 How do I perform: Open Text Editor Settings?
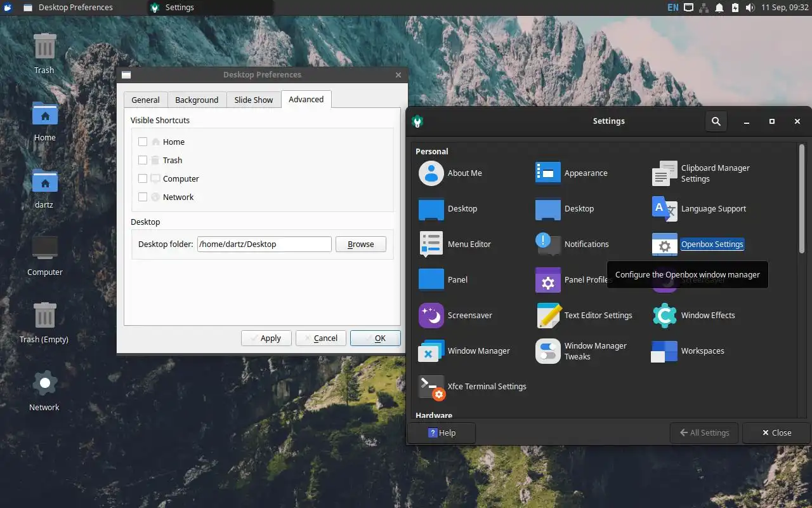click(584, 315)
